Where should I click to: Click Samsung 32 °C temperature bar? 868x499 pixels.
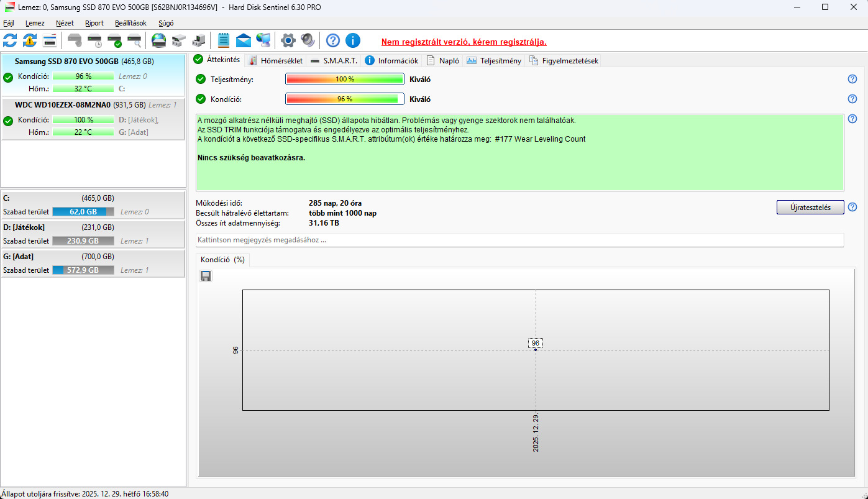(x=83, y=88)
